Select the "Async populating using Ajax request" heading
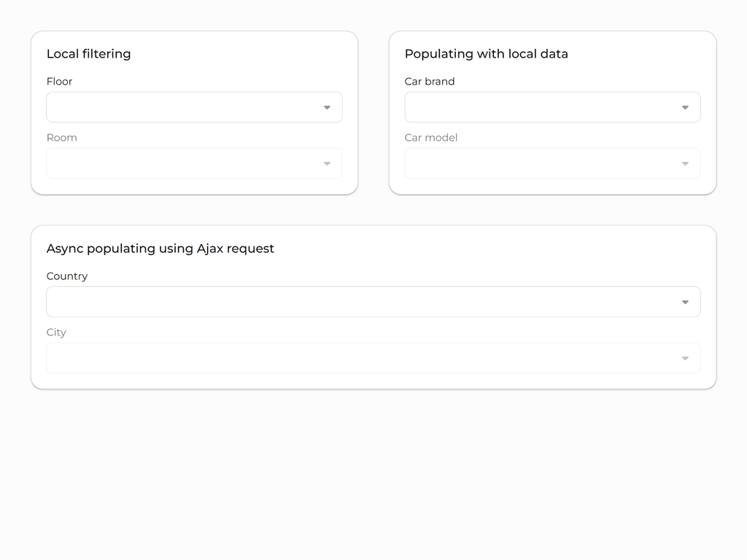The height and width of the screenshot is (560, 747). [160, 249]
